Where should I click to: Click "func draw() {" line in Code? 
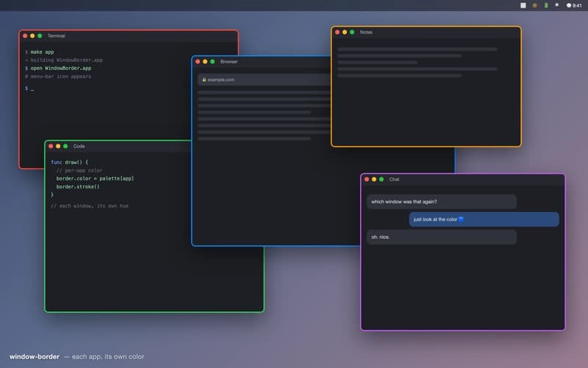pos(69,162)
